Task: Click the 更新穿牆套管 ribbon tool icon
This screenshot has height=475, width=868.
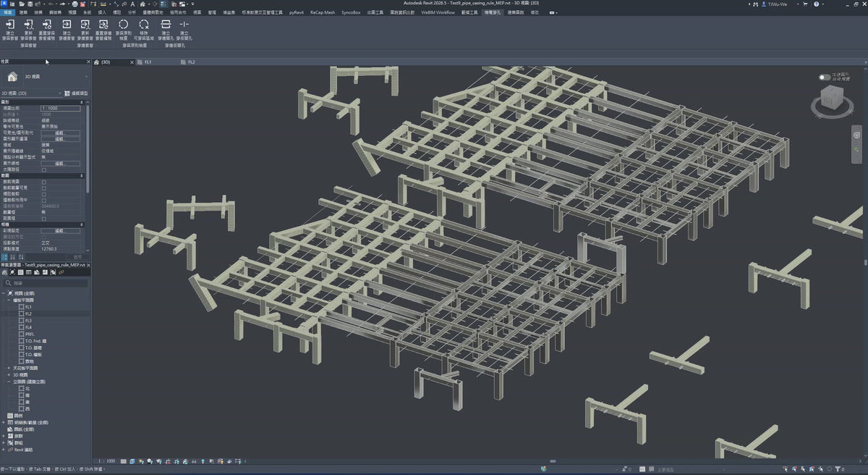Action: [85, 25]
